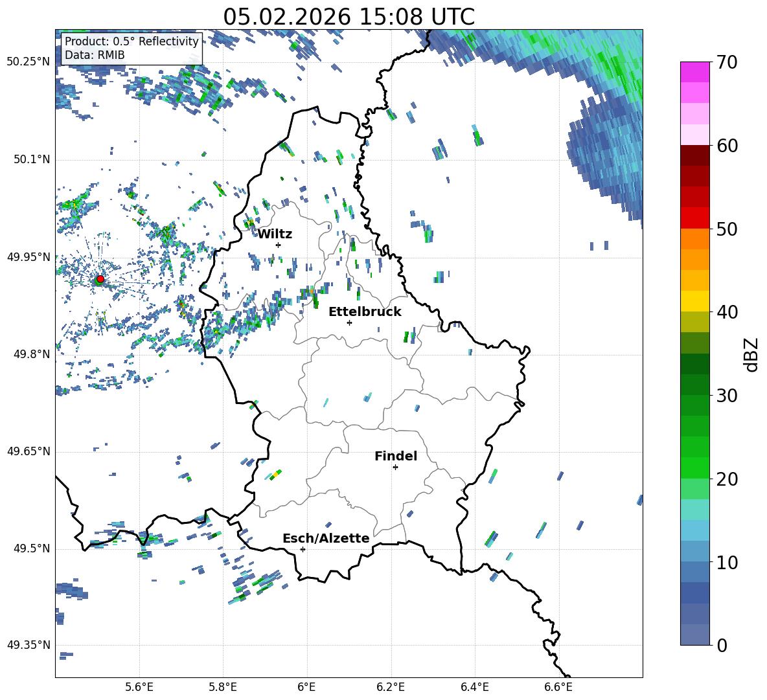This screenshot has width=767, height=700.
Task: Click the 20 colorbar tick label
Action: (726, 479)
